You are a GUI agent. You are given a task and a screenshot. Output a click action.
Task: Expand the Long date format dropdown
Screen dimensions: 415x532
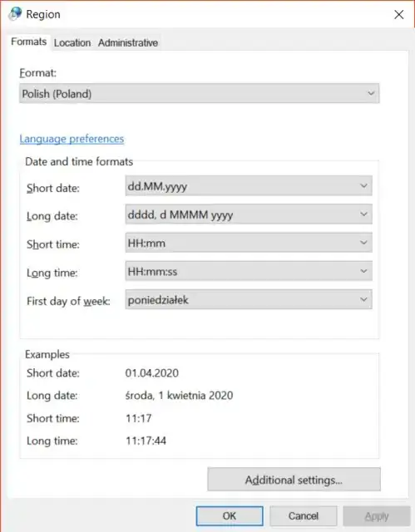(249, 214)
